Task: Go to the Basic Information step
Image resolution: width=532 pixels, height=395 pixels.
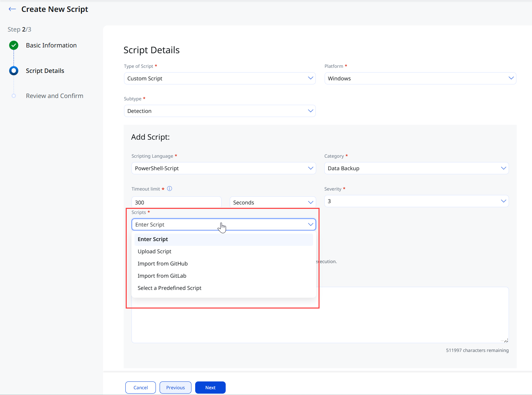Action: click(x=52, y=45)
